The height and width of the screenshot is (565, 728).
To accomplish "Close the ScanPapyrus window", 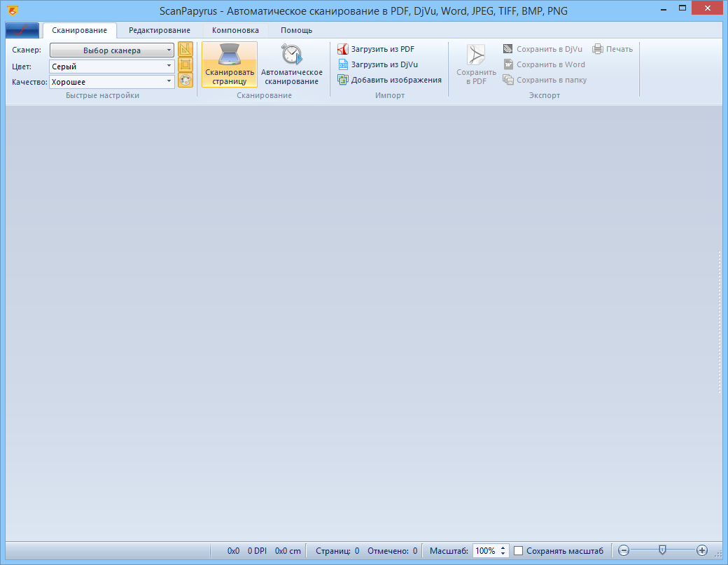I will pos(707,8).
